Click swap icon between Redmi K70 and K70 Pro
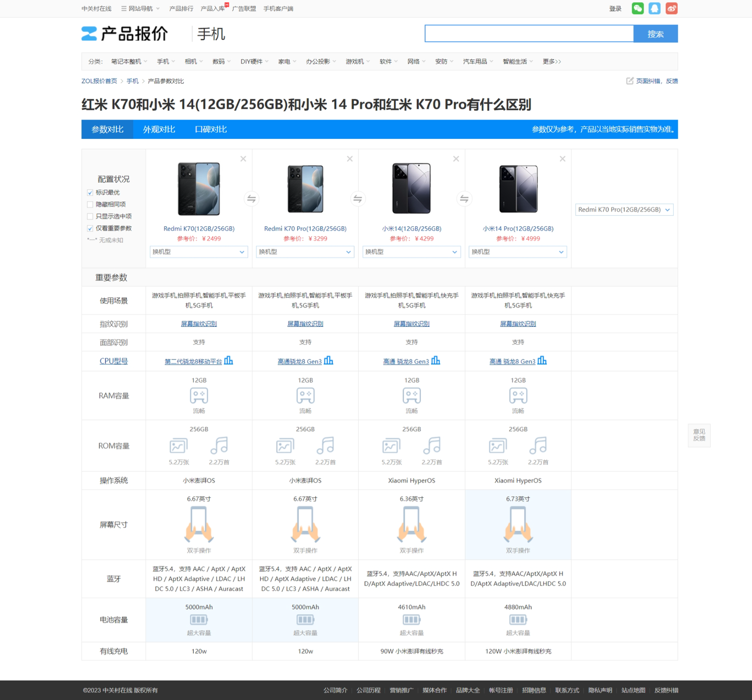Viewport: 752px width, 700px height. coord(252,199)
